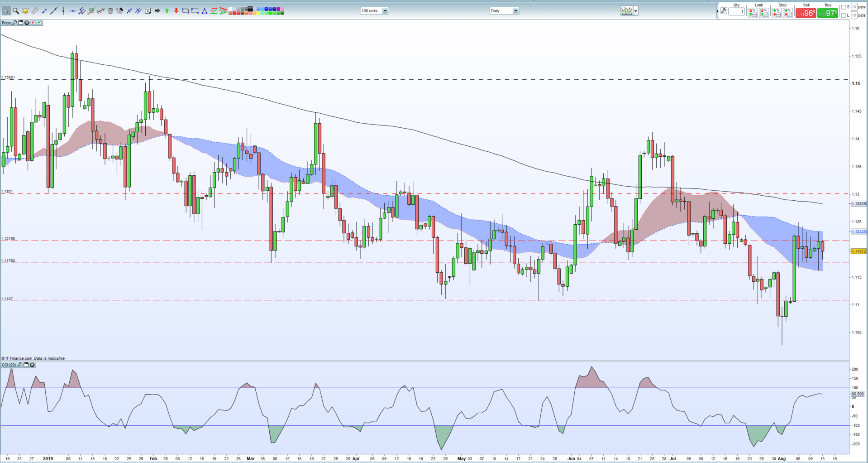
Task: Pick the black color swatch
Action: (250, 9)
